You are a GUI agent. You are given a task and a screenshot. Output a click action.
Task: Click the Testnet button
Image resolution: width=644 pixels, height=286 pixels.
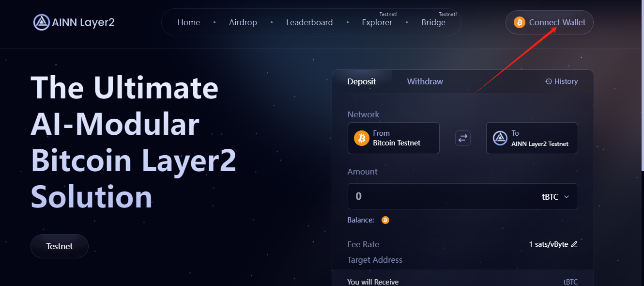point(60,246)
